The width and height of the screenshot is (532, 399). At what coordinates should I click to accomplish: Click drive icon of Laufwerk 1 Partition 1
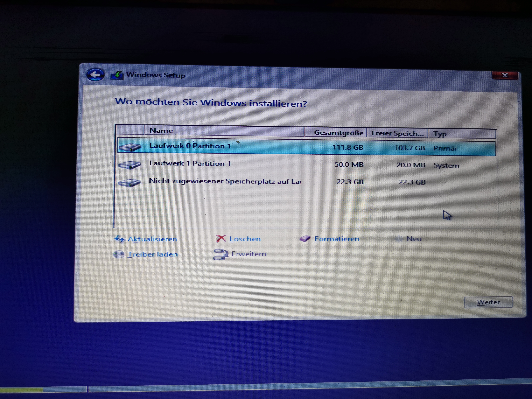(x=130, y=165)
